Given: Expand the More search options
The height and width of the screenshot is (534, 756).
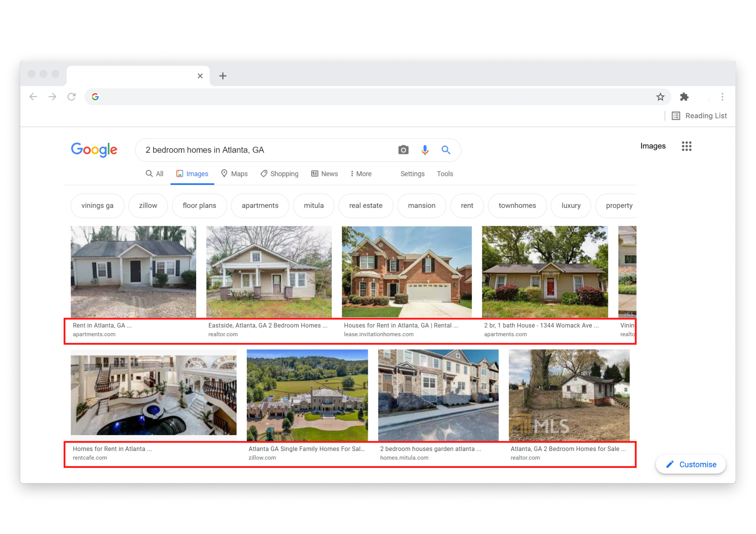Looking at the screenshot, I should pos(361,174).
